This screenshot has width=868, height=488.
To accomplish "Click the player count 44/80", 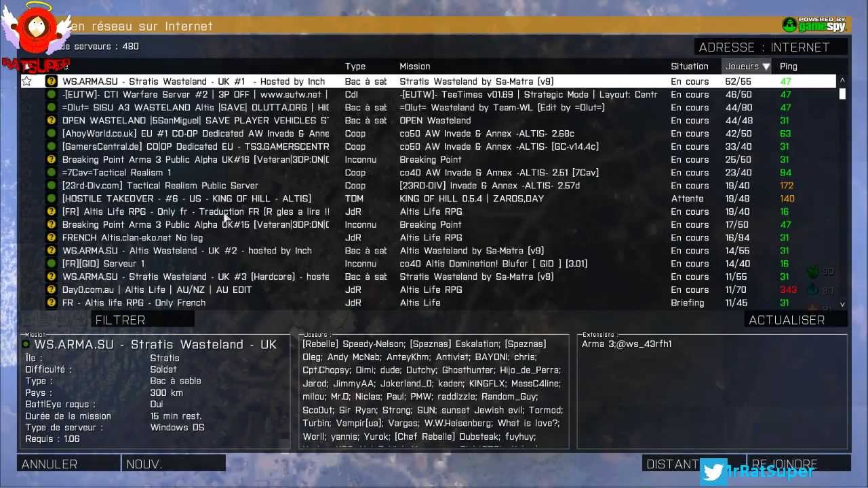I will 738,107.
